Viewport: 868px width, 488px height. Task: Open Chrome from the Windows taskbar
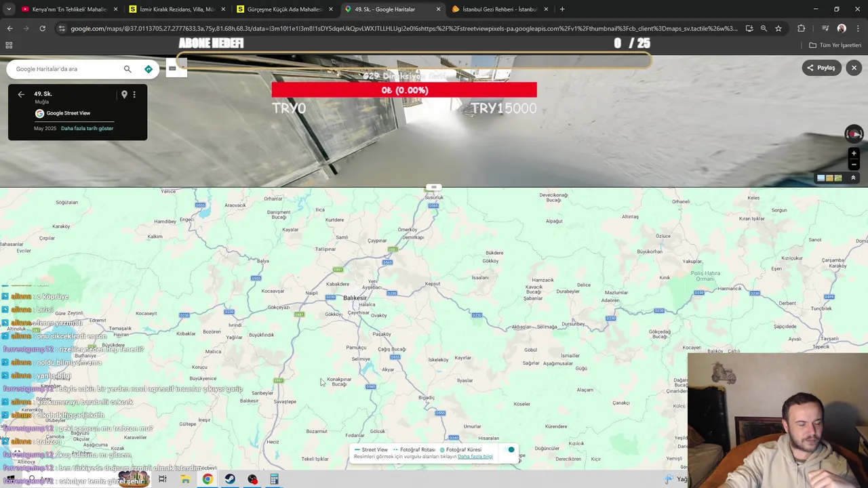coord(208,479)
